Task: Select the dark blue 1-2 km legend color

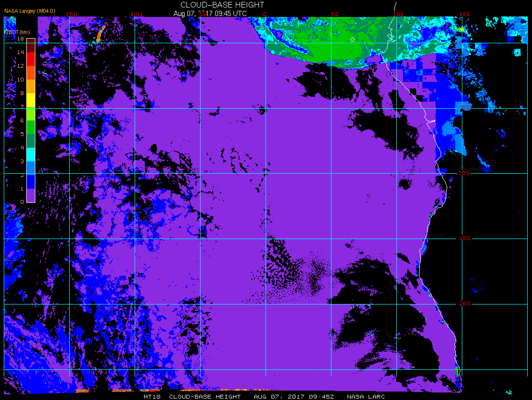Action: pos(31,182)
